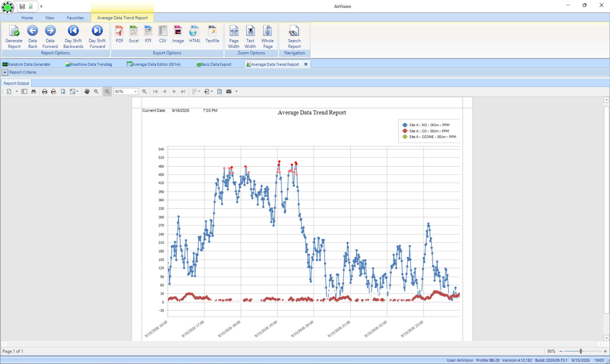The image size is (610, 364).
Task: Click the watermark page icon
Action: (x=219, y=91)
